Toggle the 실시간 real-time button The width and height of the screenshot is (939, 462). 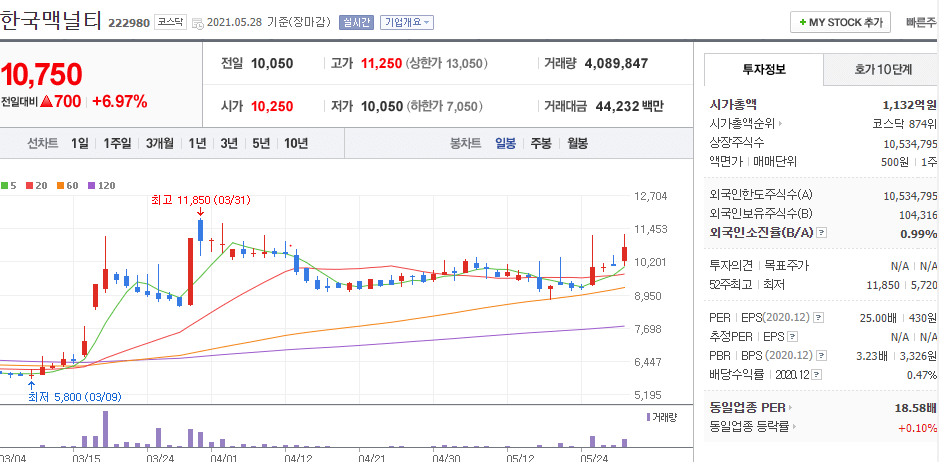(x=356, y=23)
